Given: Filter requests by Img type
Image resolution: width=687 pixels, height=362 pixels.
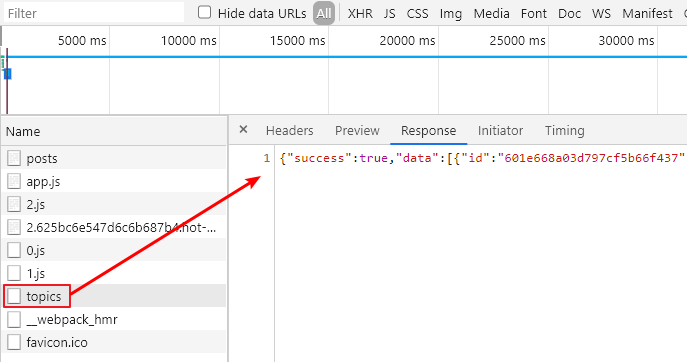Looking at the screenshot, I should pos(451,14).
